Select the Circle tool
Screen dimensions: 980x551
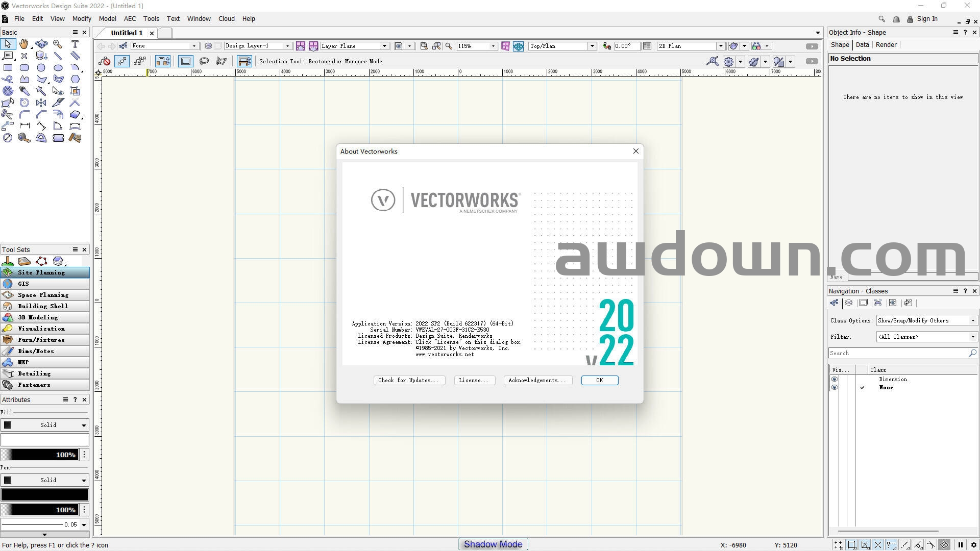tap(41, 67)
